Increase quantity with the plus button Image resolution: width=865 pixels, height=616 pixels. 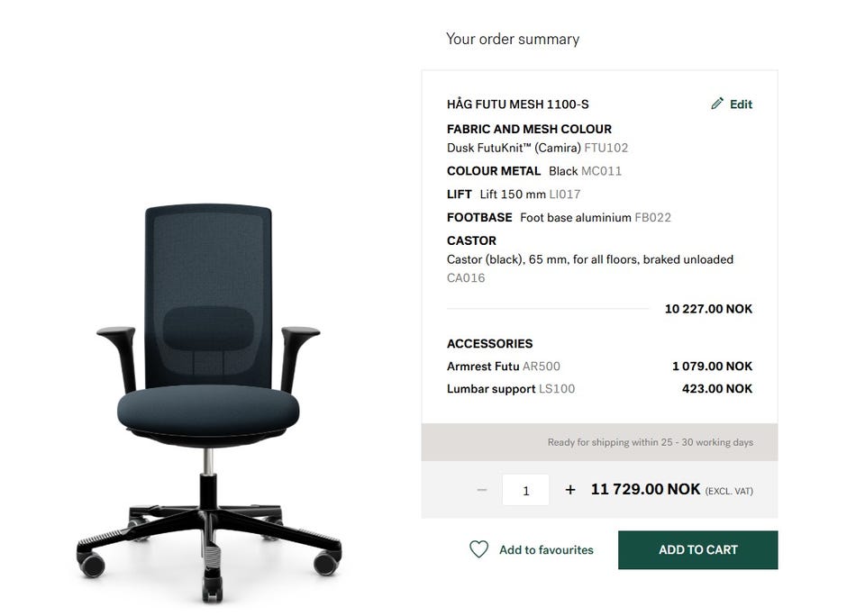570,490
